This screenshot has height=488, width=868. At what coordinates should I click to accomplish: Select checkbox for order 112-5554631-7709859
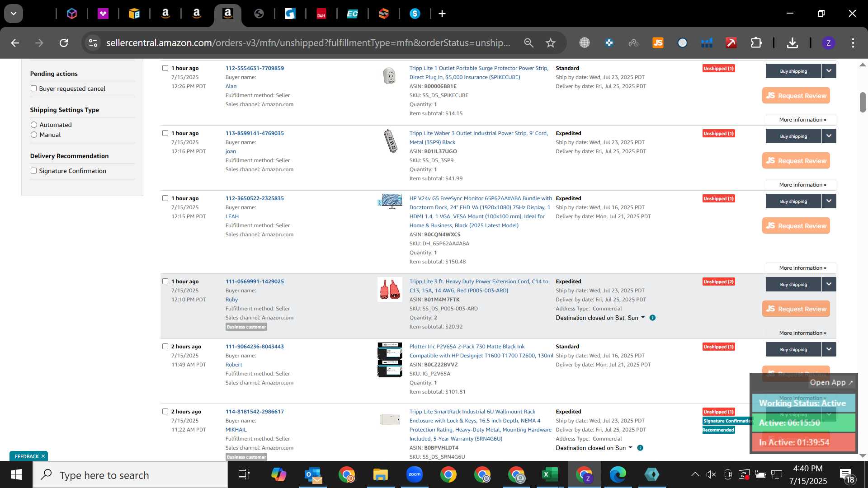pos(165,68)
